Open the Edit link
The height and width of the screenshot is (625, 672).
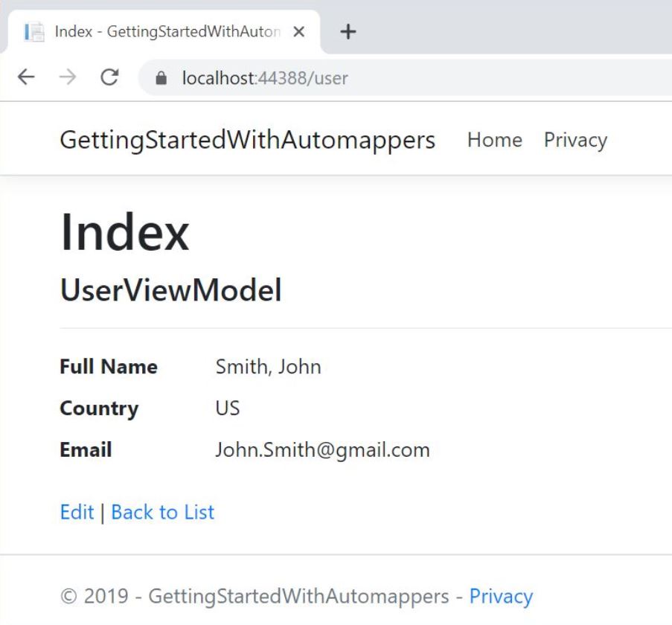tap(77, 512)
